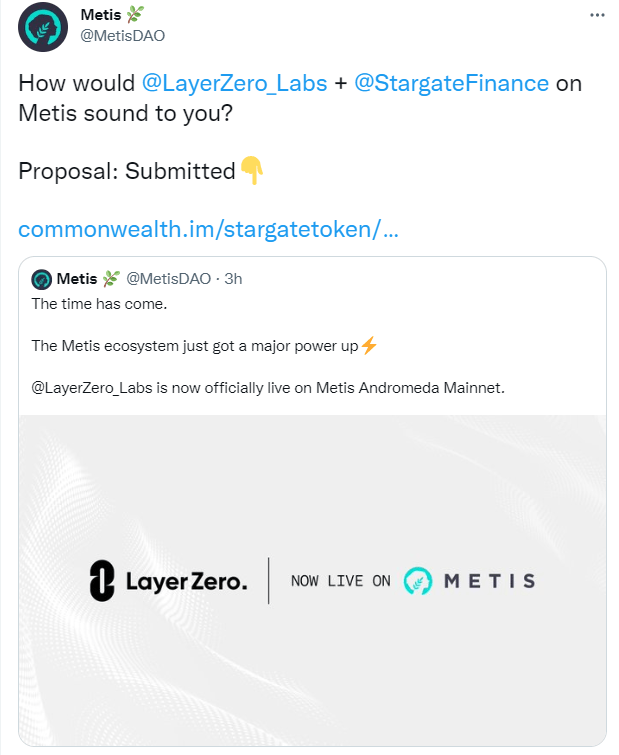Viewport: 619px width, 755px height.
Task: Click the herb emoji beside the top author name
Action: tap(137, 16)
